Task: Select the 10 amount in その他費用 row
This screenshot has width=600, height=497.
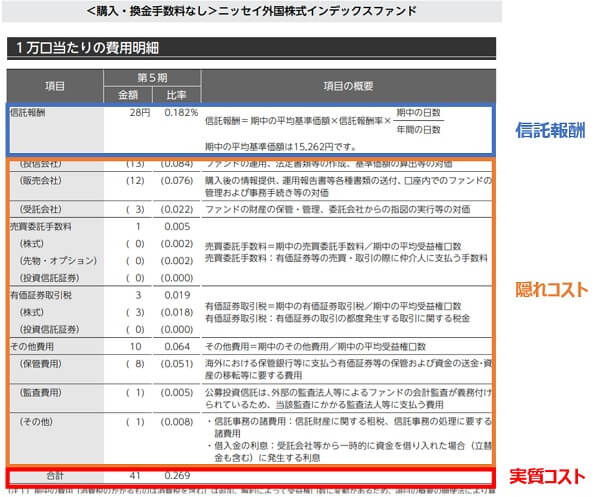Action: click(x=135, y=347)
